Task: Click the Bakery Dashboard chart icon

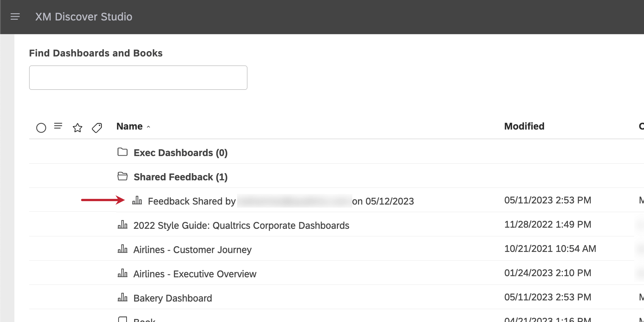Action: 122,297
